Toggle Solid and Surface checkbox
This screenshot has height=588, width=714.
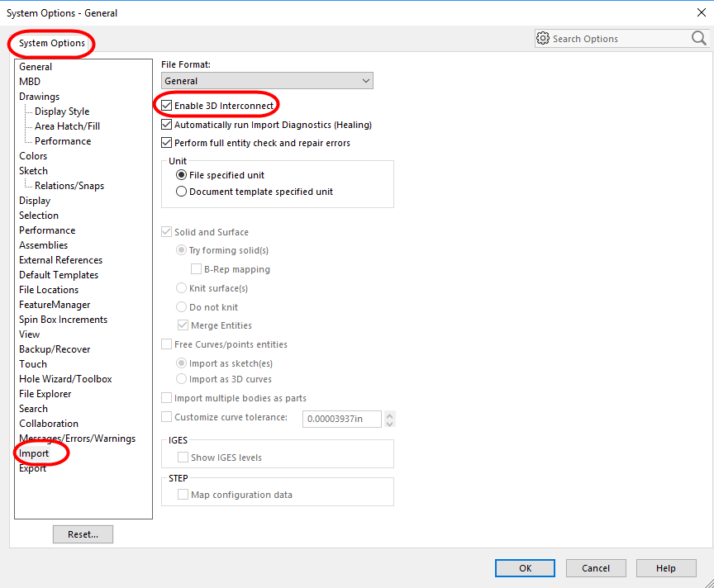167,232
